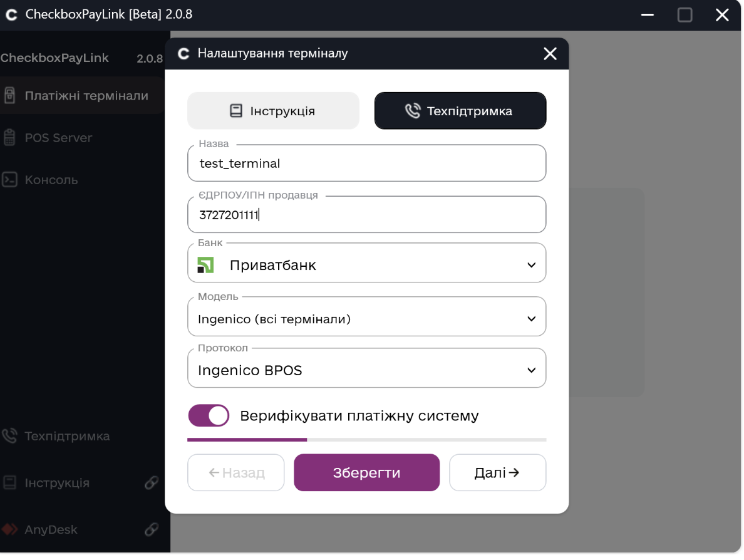Click the POS Server sidebar icon
The width and height of the screenshot is (744, 560).
[x=9, y=138]
